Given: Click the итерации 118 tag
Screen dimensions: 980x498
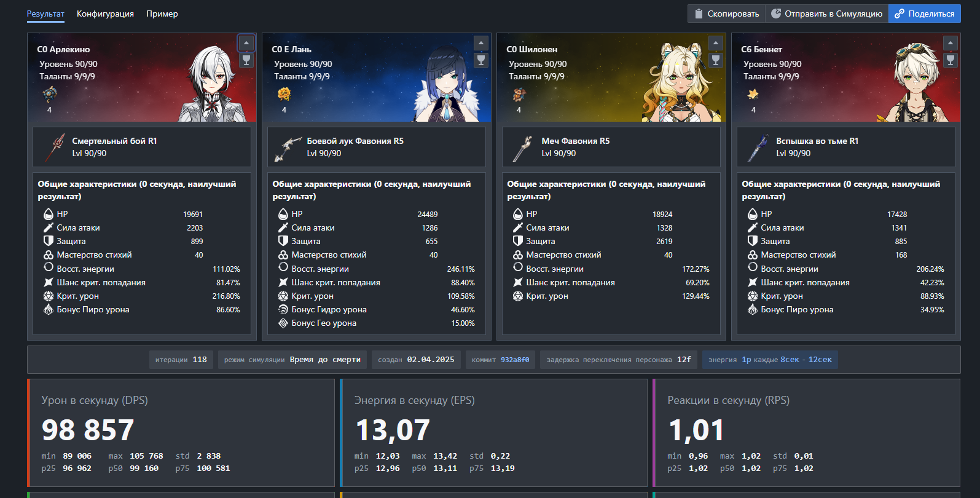Looking at the screenshot, I should [181, 360].
